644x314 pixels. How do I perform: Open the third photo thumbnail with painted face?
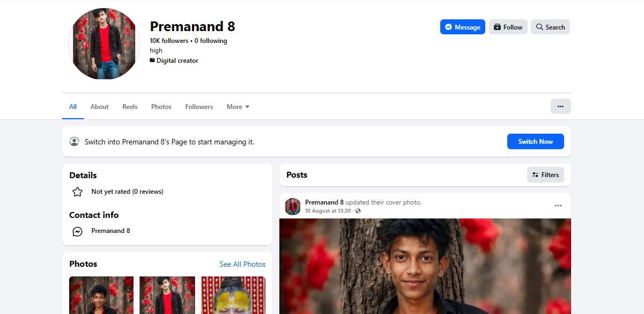(x=233, y=295)
